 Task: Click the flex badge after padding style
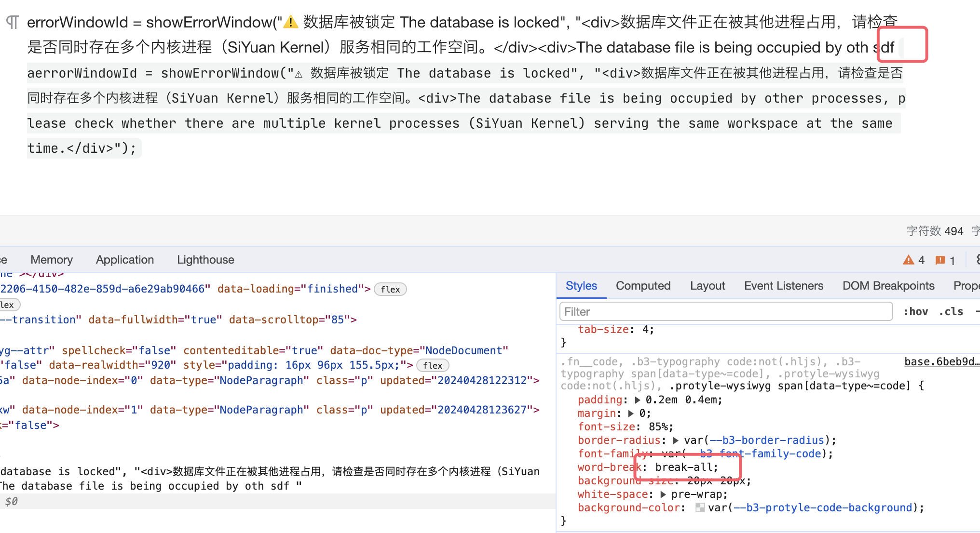pos(432,365)
